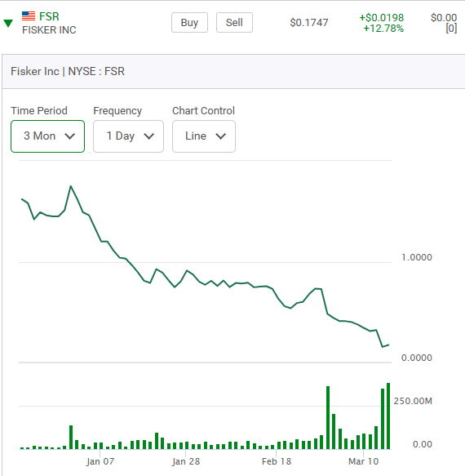Screen dimensions: 465x476
Task: Click the Buy button for Fisker
Action: tap(189, 23)
